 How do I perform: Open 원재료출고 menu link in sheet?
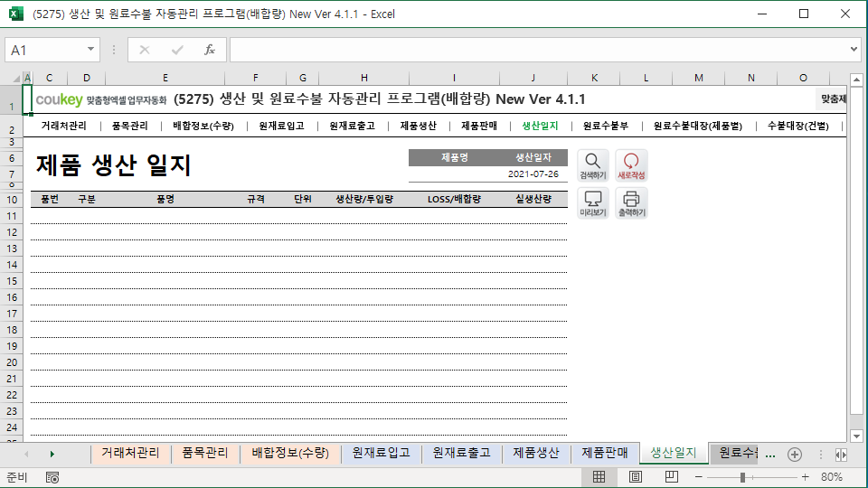pos(352,127)
